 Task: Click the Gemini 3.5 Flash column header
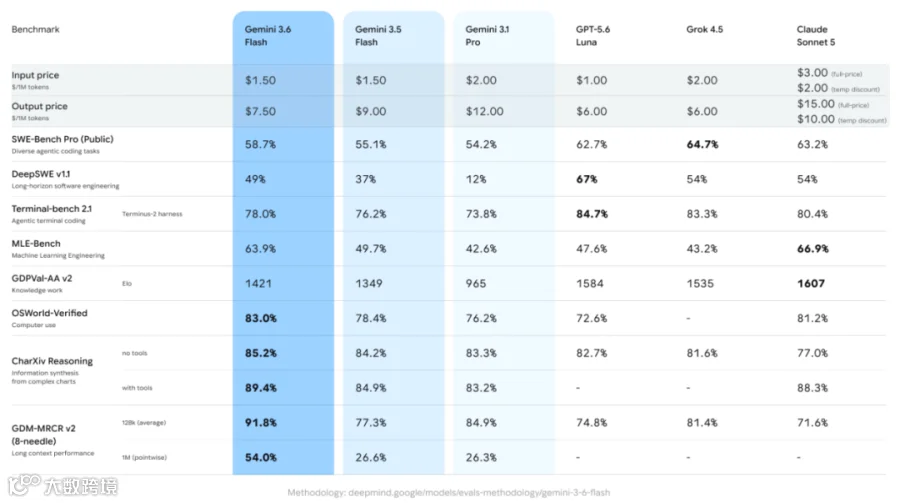[378, 36]
